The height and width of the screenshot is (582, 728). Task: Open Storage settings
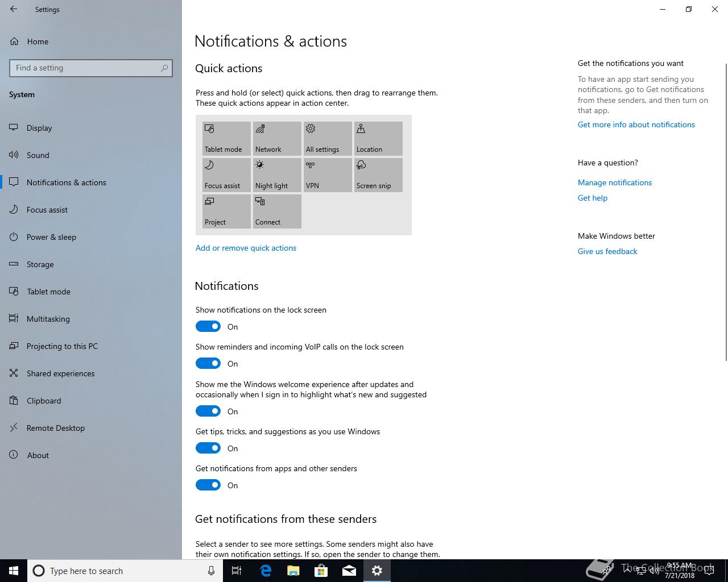pos(91,264)
